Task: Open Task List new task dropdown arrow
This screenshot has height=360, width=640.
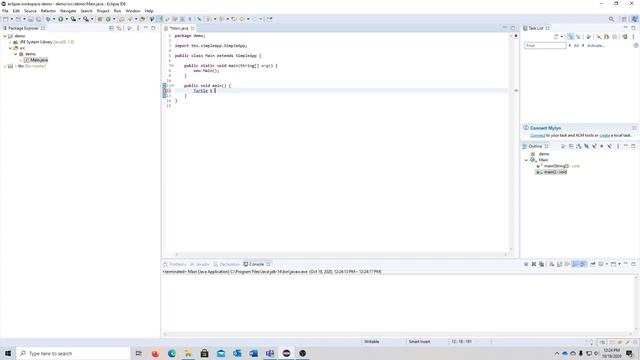Action: coord(562,37)
